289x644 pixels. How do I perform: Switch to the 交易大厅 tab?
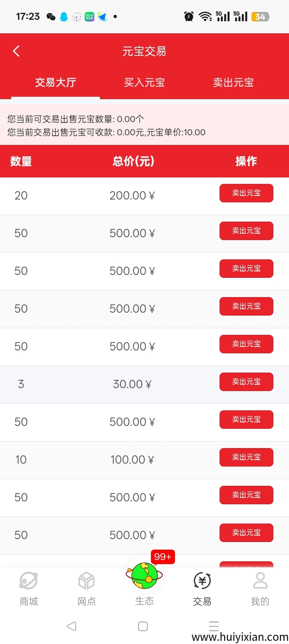55,83
